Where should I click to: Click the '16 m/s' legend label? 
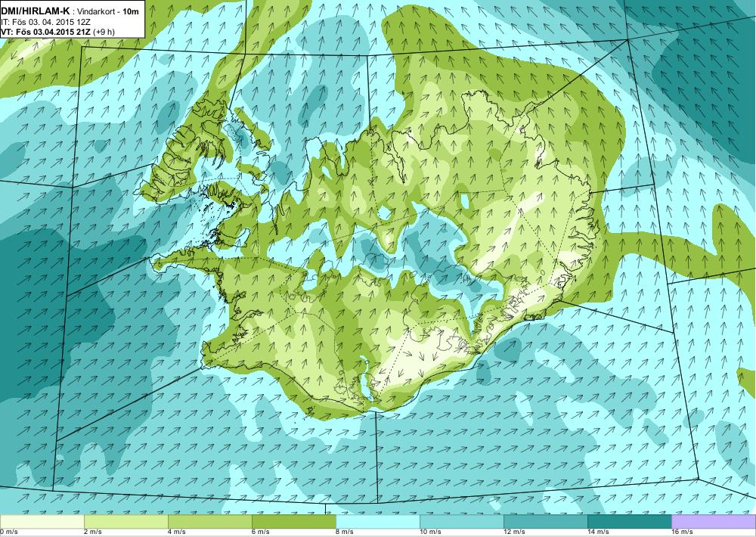[682, 532]
